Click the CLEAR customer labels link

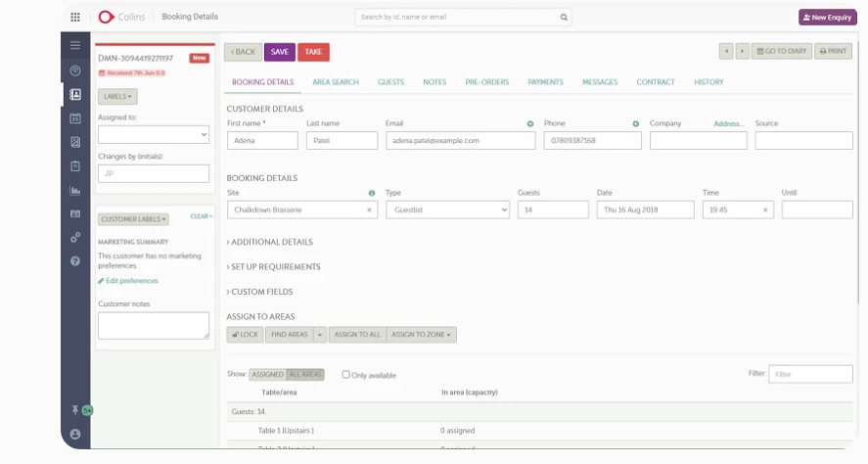click(x=201, y=216)
